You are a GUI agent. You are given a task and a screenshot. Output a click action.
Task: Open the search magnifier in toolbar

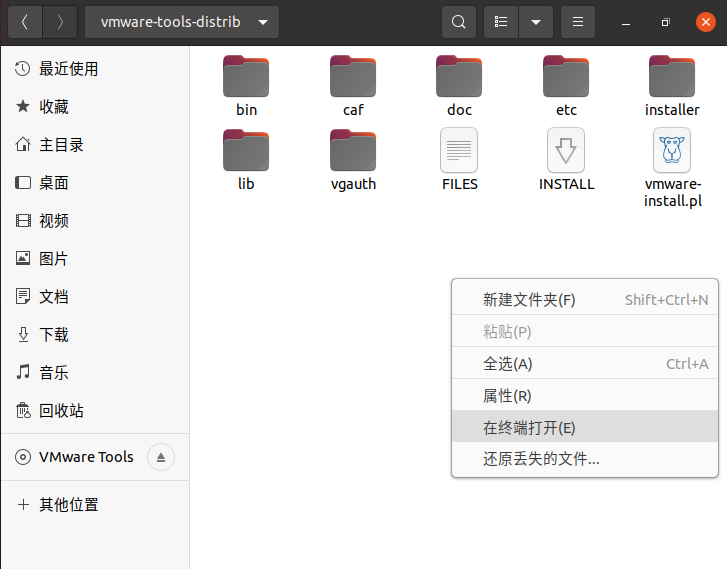pos(459,22)
